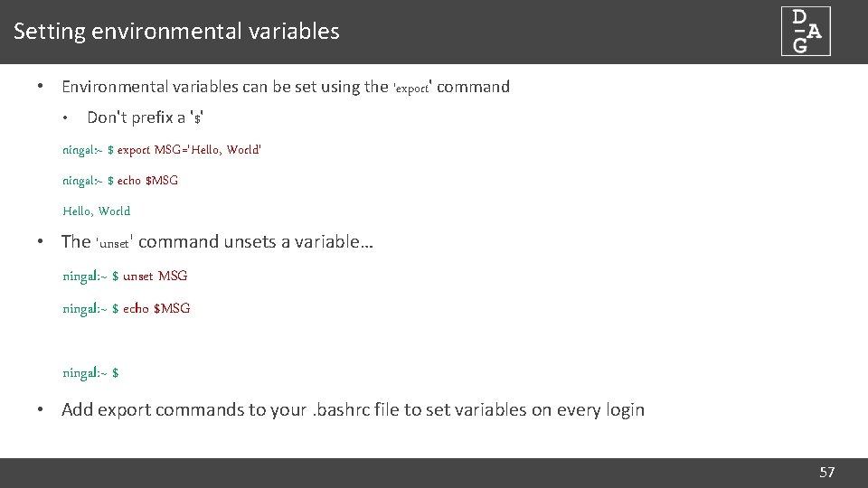Click the quoted word 'unset' in second bullet
868x488 pixels.
tap(114, 243)
